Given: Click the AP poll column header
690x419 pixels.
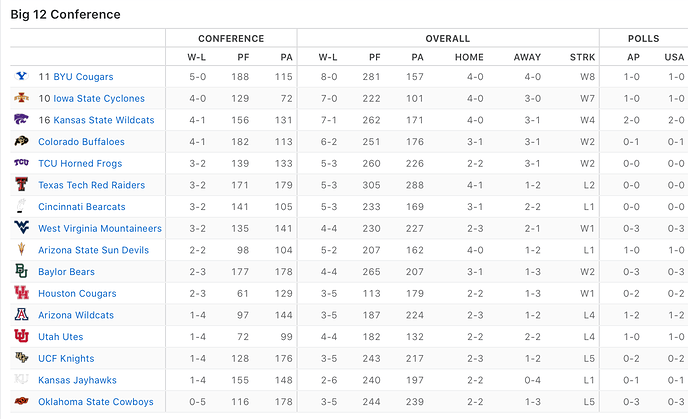Looking at the screenshot, I should tap(632, 57).
